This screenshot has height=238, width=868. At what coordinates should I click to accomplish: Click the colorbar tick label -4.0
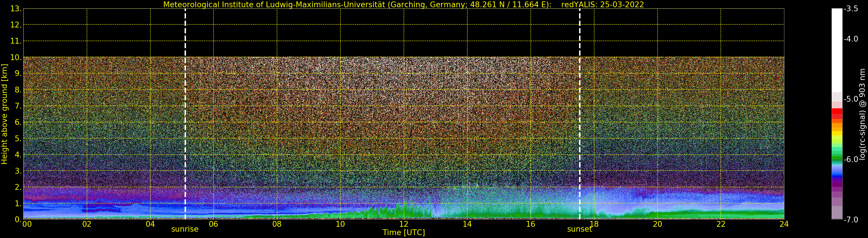point(851,39)
